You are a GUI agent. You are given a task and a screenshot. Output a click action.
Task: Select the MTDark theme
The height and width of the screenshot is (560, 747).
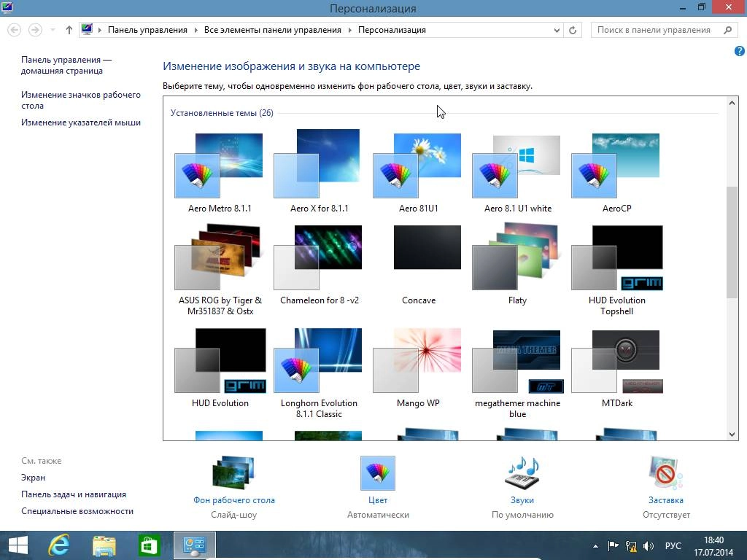616,367
